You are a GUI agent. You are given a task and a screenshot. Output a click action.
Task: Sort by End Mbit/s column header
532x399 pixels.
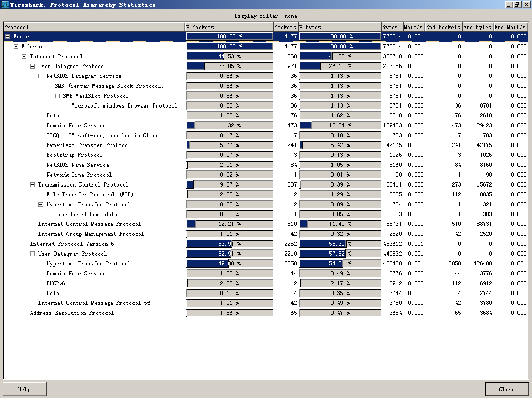click(511, 27)
